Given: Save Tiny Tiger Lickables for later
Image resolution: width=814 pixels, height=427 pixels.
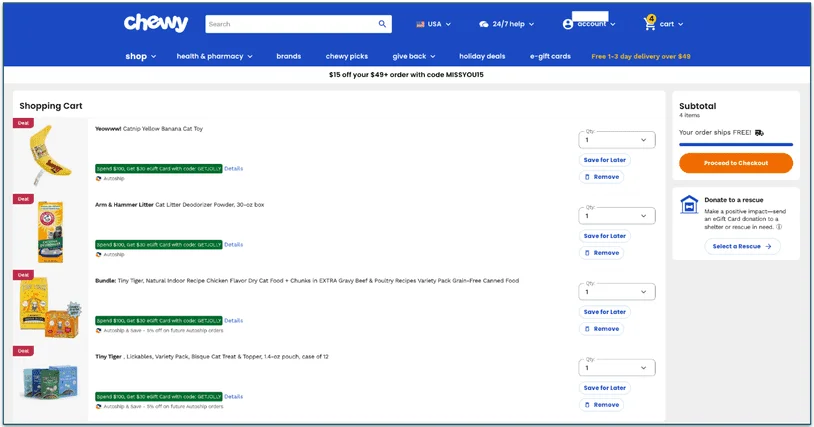Looking at the screenshot, I should (x=604, y=388).
